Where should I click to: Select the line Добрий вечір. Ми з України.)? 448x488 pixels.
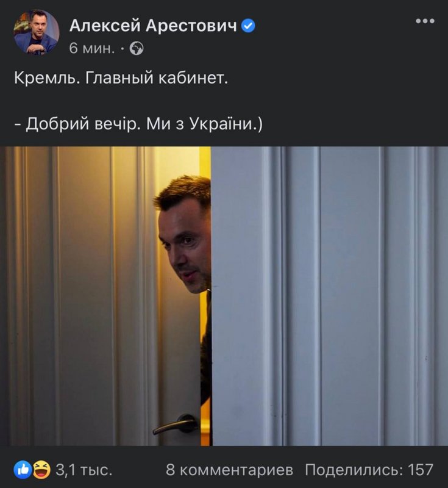(138, 124)
